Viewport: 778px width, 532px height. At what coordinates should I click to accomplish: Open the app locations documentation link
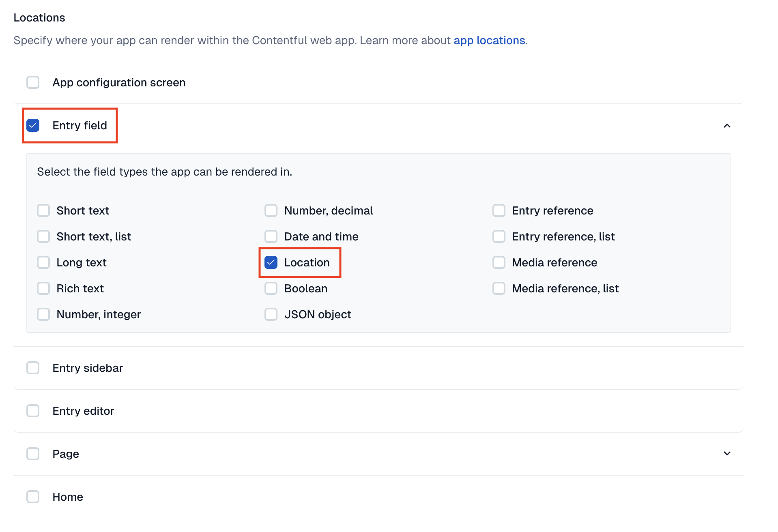[489, 40]
